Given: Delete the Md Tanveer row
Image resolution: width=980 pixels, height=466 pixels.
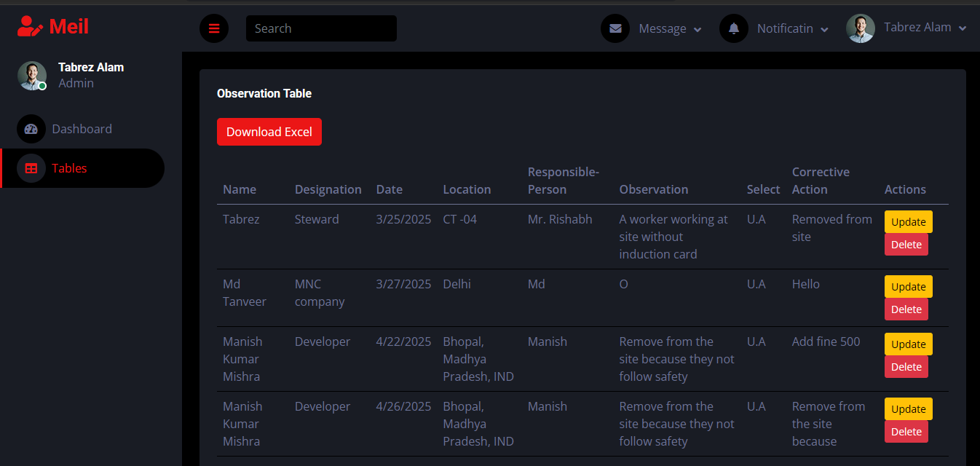Looking at the screenshot, I should (906, 309).
